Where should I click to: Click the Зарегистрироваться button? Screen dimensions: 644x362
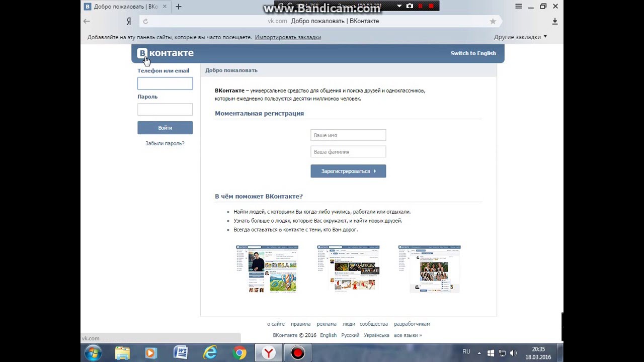(348, 171)
